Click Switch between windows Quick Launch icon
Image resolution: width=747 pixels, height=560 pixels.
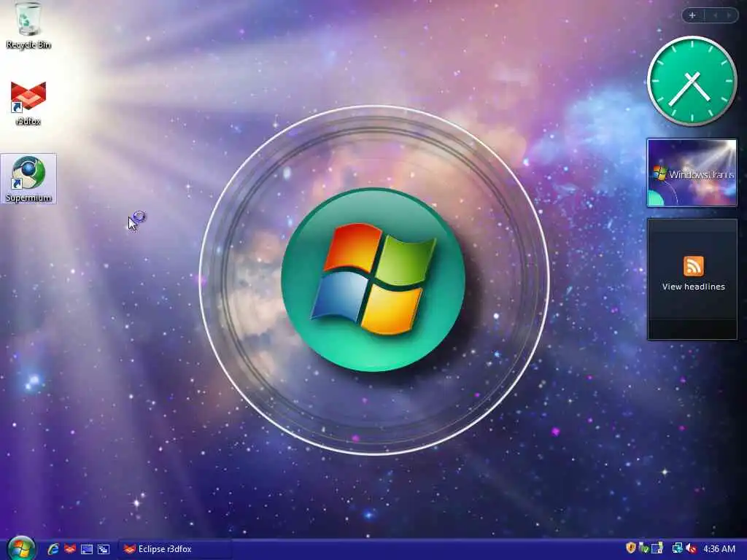tap(104, 549)
